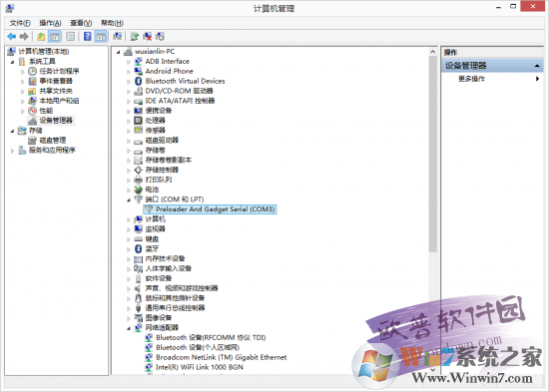The width and height of the screenshot is (549, 392).
Task: Click the 蓝牙 Bluetooth icon
Action: pos(139,248)
